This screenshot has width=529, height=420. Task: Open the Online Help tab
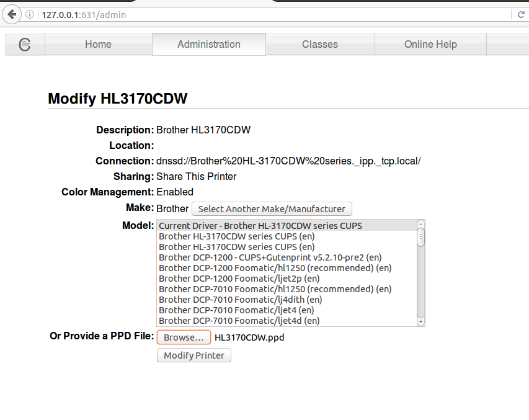point(430,44)
